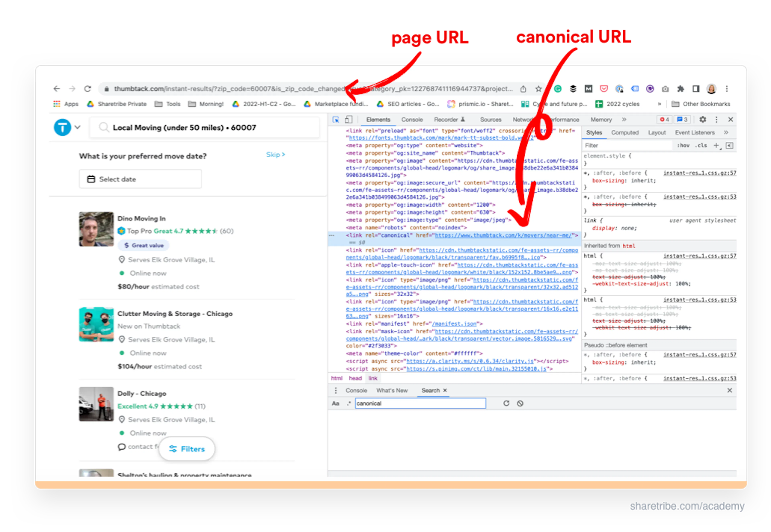The width and height of the screenshot is (771, 532).
Task: Open the Computed tab in the Styles pane
Action: coord(625,132)
